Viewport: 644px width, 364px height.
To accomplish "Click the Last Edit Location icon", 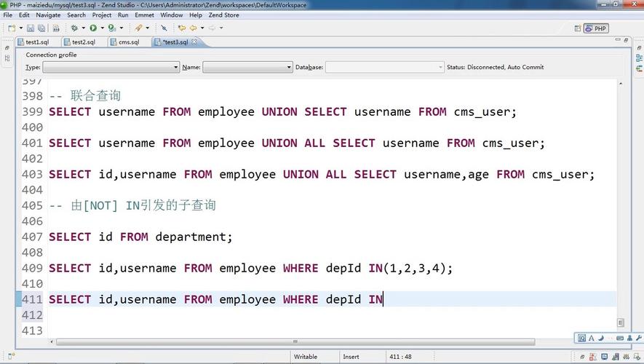I will (x=181, y=28).
